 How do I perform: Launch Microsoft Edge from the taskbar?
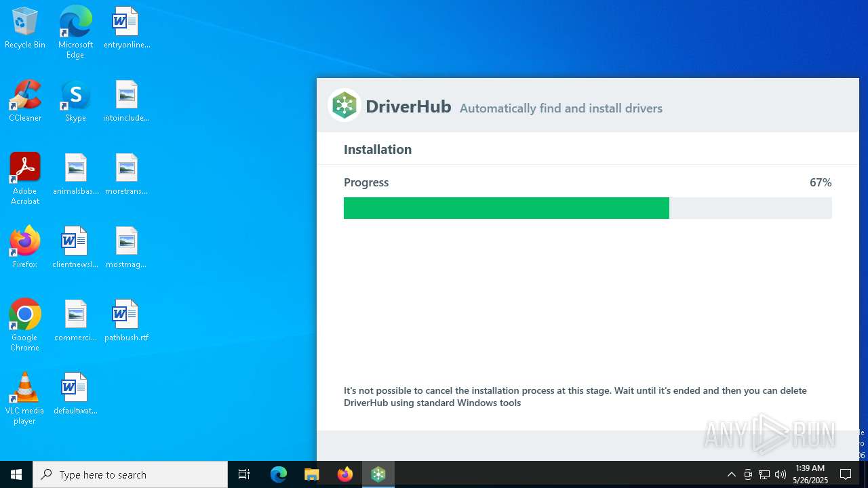pos(279,474)
